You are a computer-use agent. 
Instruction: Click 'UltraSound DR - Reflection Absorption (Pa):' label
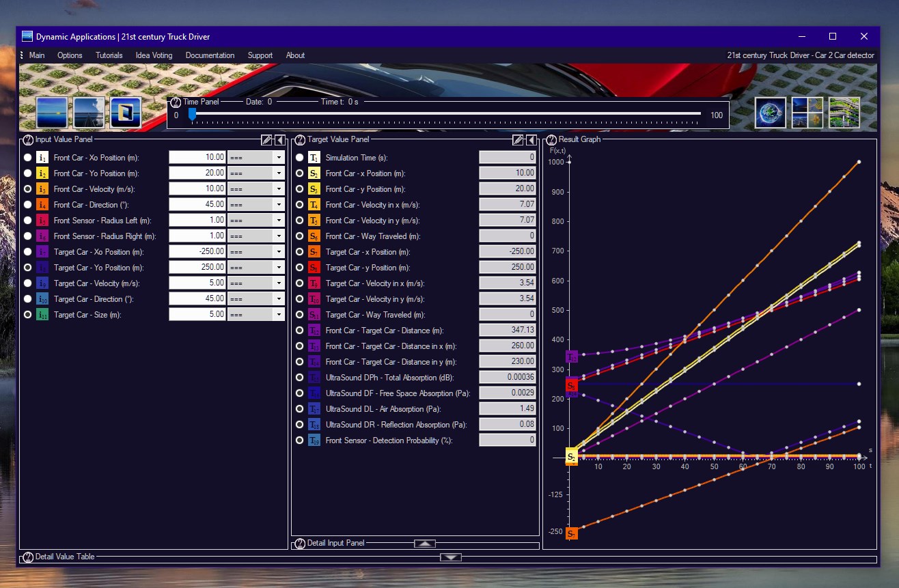(396, 425)
